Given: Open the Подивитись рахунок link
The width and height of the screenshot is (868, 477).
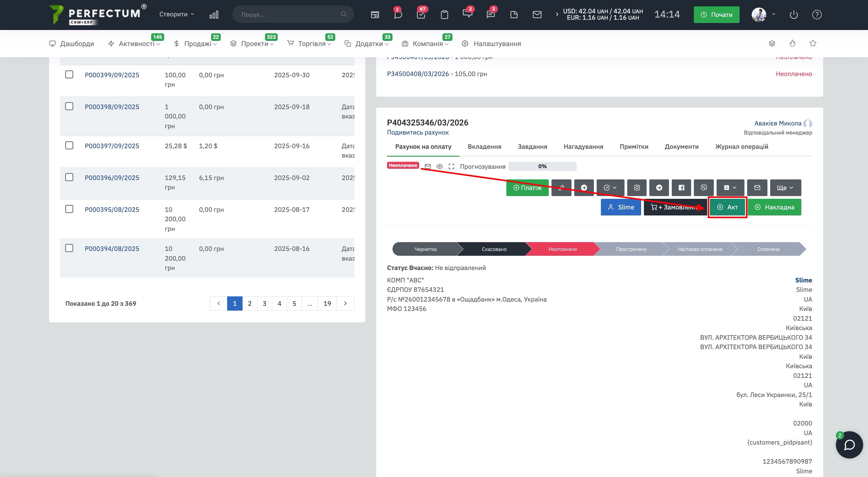Looking at the screenshot, I should click(417, 132).
